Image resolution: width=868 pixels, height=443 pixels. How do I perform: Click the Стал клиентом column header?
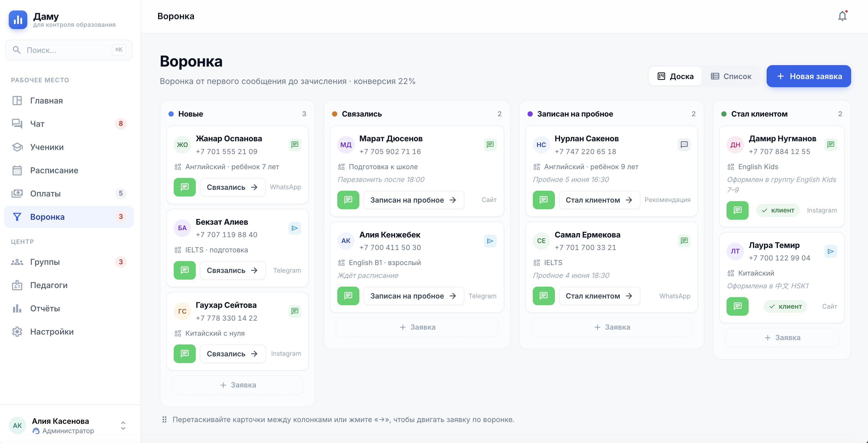pos(782,114)
